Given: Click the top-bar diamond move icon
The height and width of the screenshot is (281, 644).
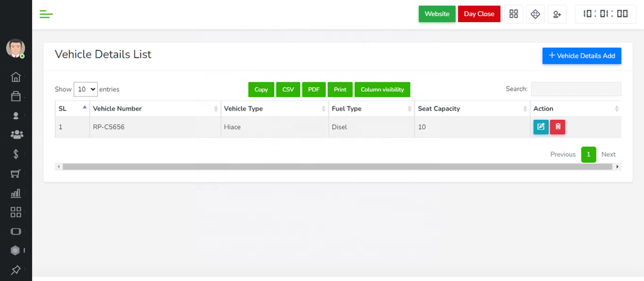Looking at the screenshot, I should click(535, 14).
